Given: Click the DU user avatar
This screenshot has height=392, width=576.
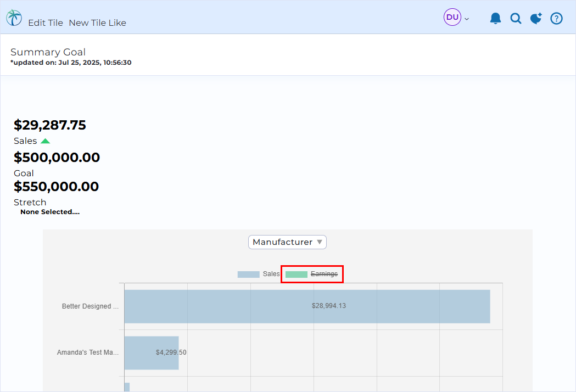Looking at the screenshot, I should click(x=452, y=17).
